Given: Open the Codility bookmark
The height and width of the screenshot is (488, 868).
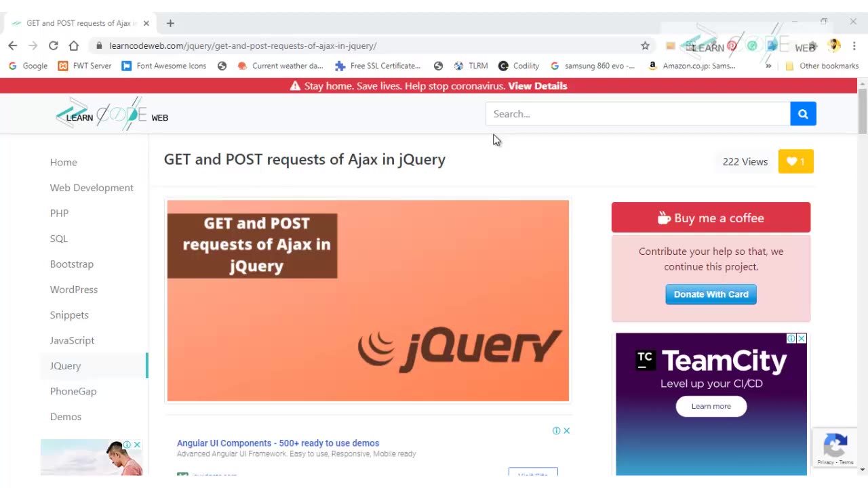Looking at the screenshot, I should (x=519, y=66).
